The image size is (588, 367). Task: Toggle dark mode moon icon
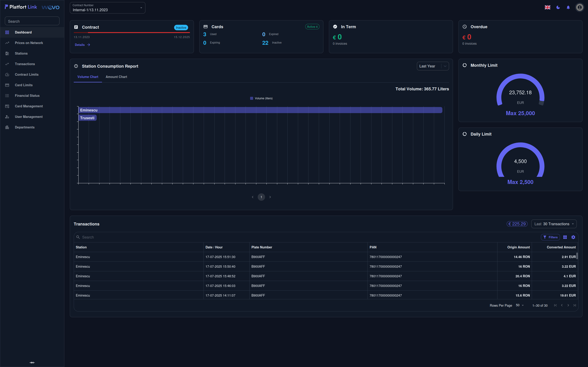coord(558,8)
